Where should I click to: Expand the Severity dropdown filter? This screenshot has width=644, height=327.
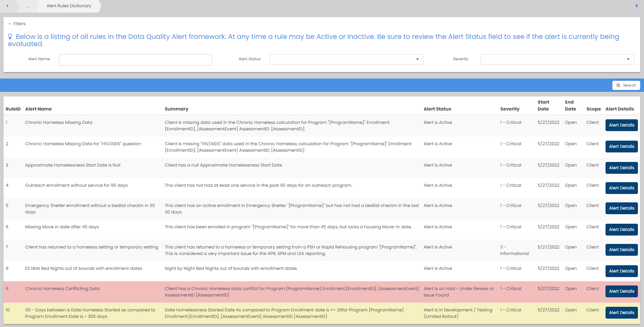click(x=557, y=59)
